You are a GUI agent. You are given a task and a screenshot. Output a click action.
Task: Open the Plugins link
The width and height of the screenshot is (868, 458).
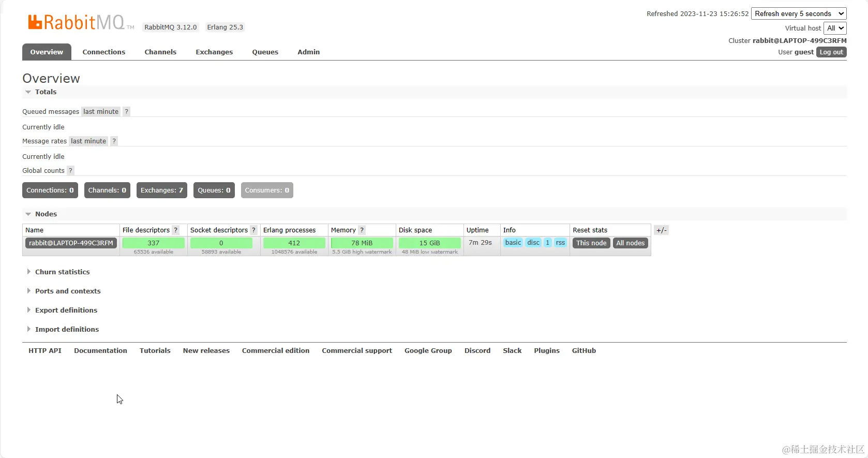(547, 350)
